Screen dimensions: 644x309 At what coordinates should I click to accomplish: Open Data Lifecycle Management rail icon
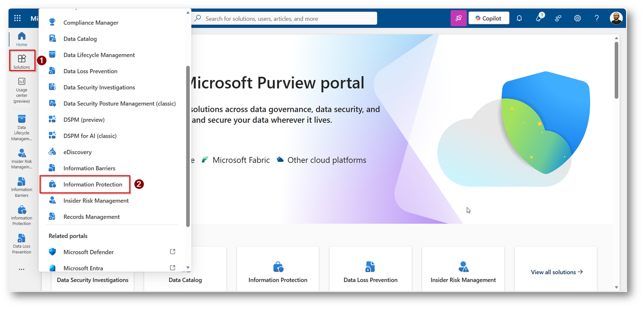tap(22, 128)
